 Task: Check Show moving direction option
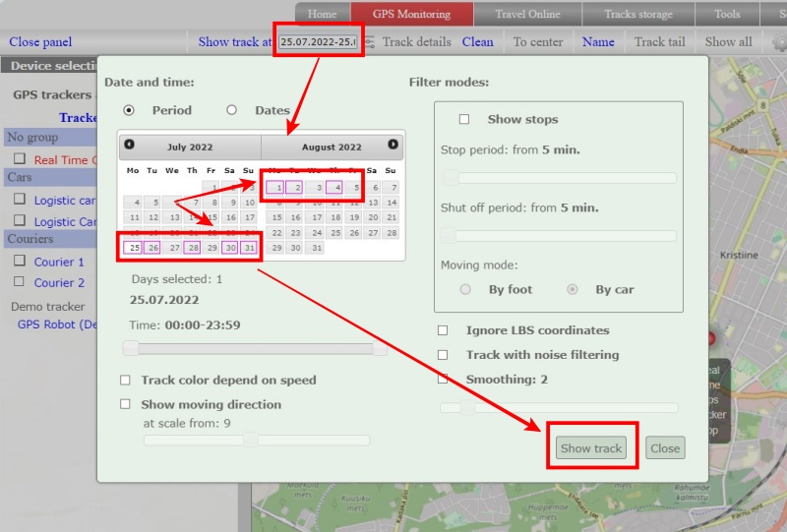(x=125, y=404)
